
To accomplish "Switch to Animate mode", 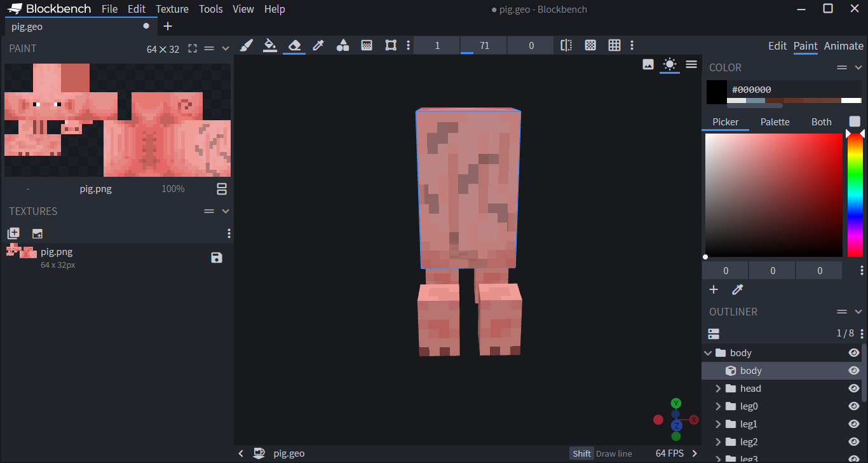I will [844, 46].
